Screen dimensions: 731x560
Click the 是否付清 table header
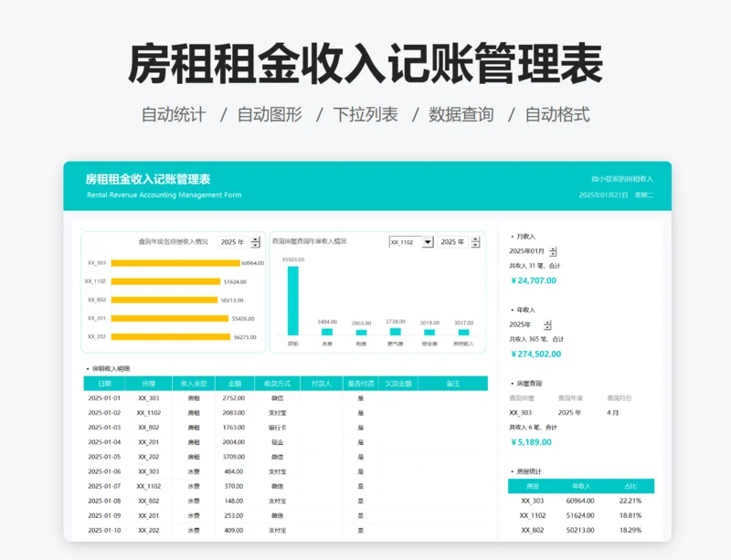point(360,384)
